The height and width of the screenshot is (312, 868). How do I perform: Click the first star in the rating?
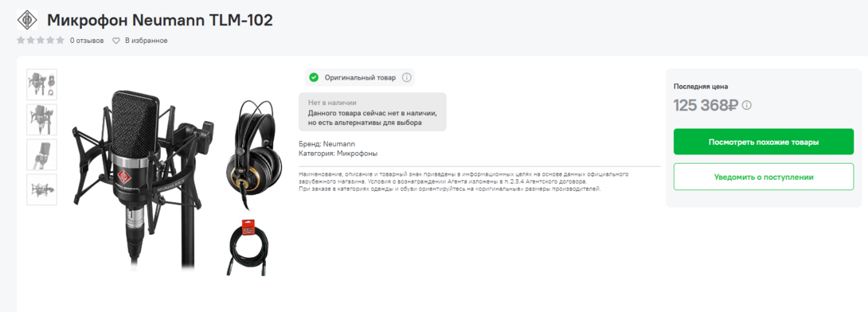(x=21, y=40)
